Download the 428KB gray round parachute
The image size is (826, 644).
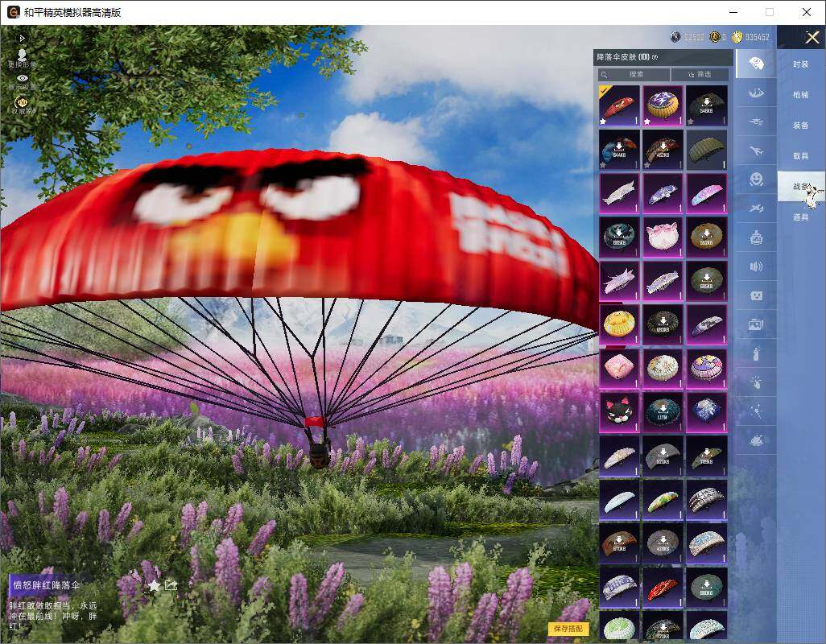[663, 543]
